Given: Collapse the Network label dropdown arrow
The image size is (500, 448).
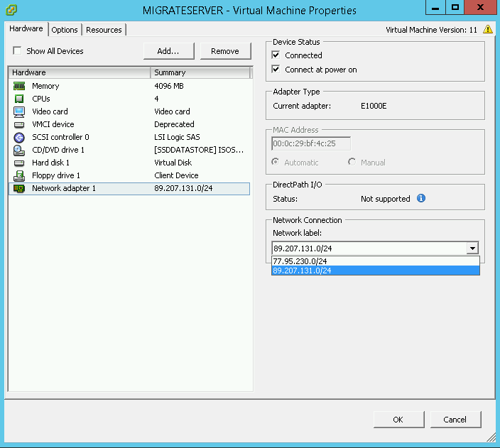Looking at the screenshot, I should (x=472, y=248).
